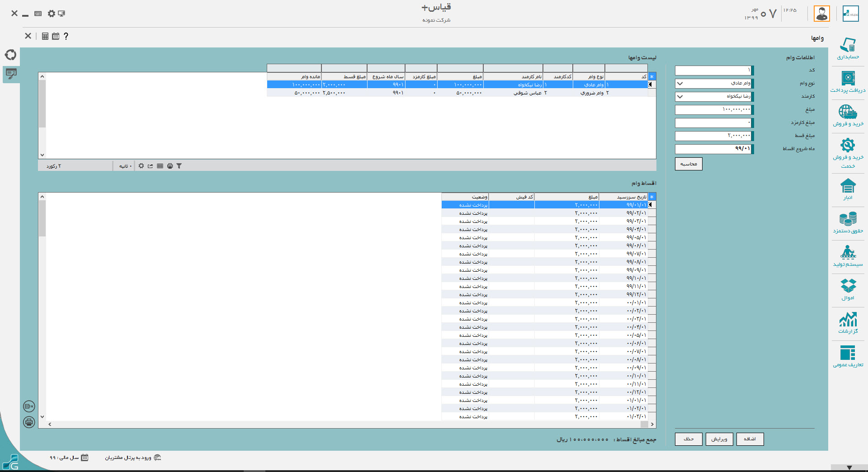Screen dimensions: 868x472
Task: Click right arrow of installments horizontal scrollbar
Action: tap(652, 425)
